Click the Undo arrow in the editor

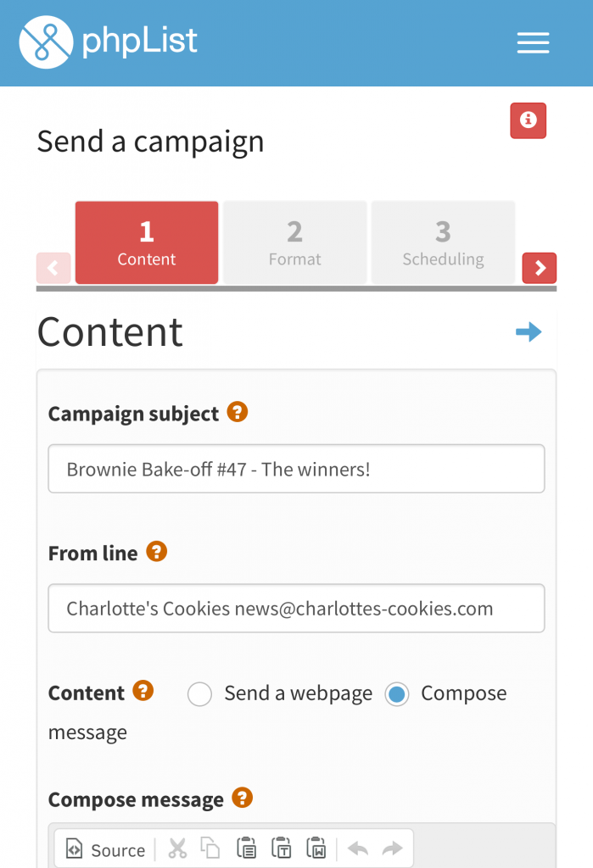point(357,849)
